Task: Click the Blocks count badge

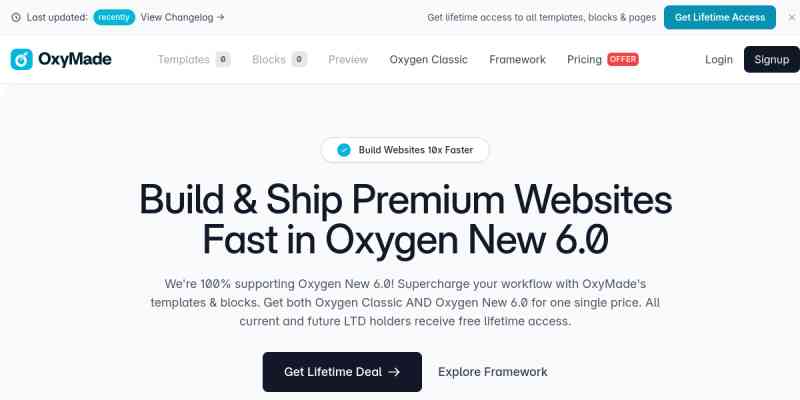Action: [x=299, y=60]
